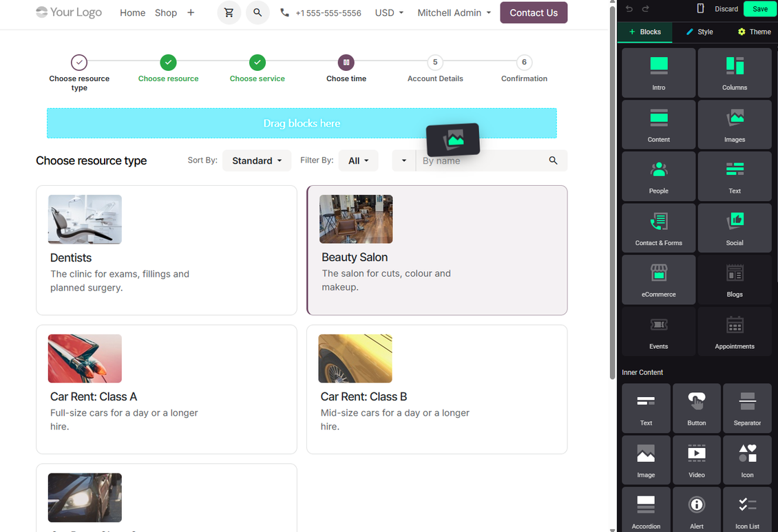Select the Intro blocks category

pyautogui.click(x=658, y=73)
